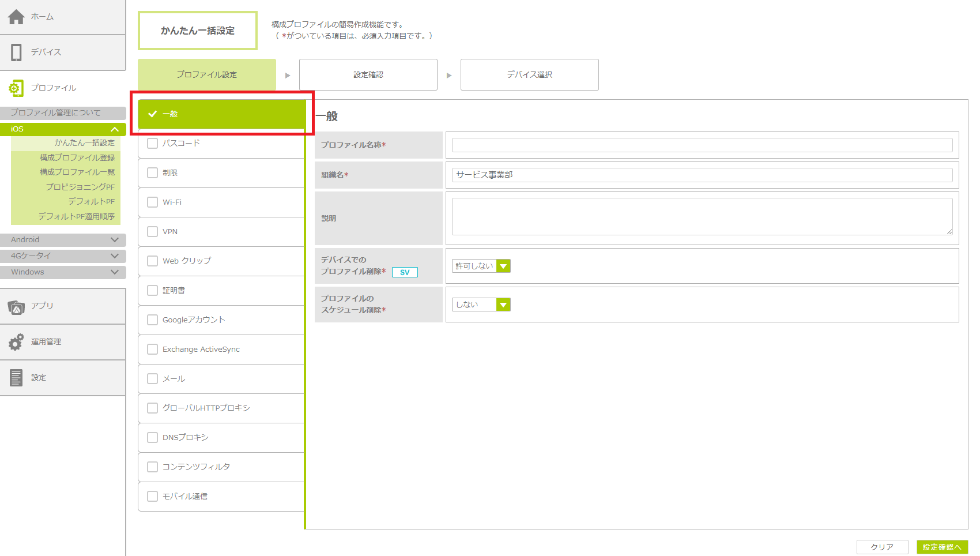
Task: Check the VPN checkbox
Action: click(153, 232)
